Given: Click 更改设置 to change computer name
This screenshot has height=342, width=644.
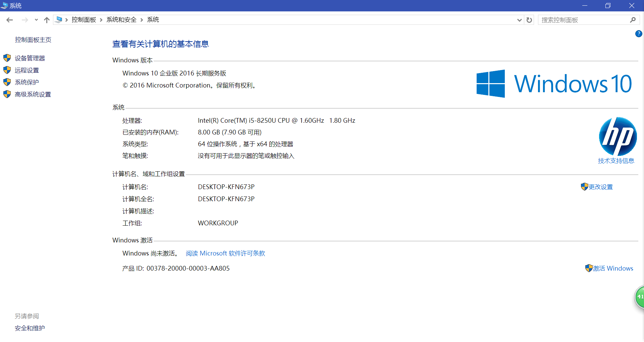Looking at the screenshot, I should pos(600,187).
